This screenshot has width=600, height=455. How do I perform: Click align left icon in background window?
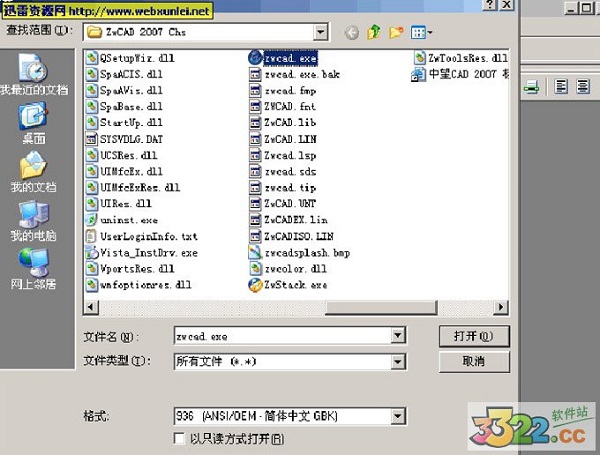click(561, 86)
